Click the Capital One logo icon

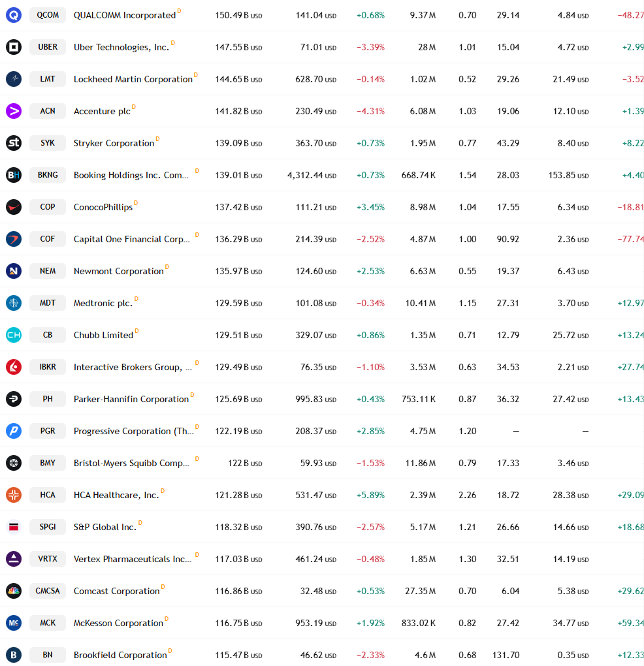14,239
